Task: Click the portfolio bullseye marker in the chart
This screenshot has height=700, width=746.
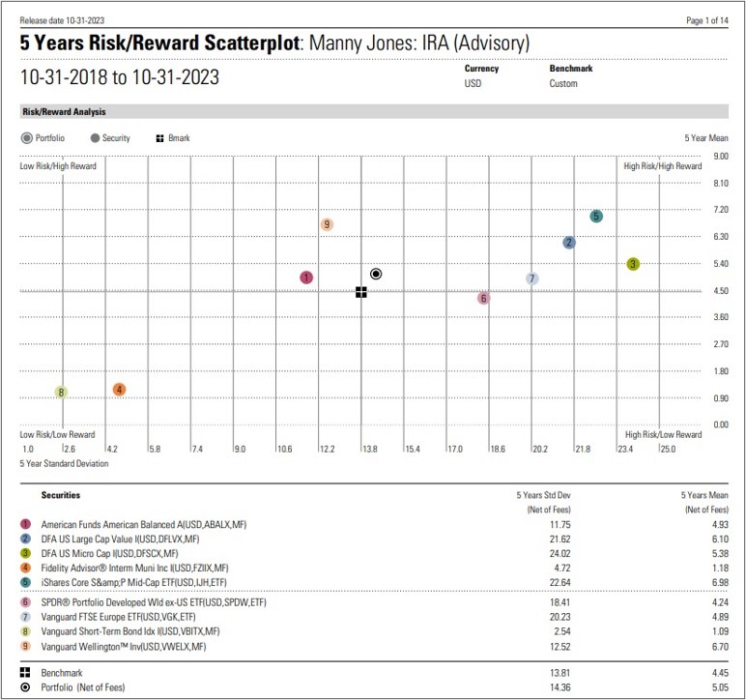Action: (x=376, y=274)
